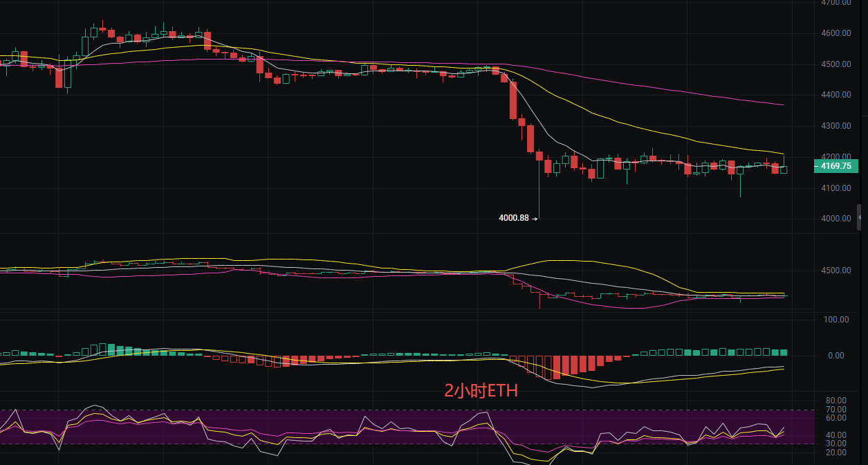Select the 4000.88 low price annotation
Viewport: 868px width, 465px height.
coord(513,217)
